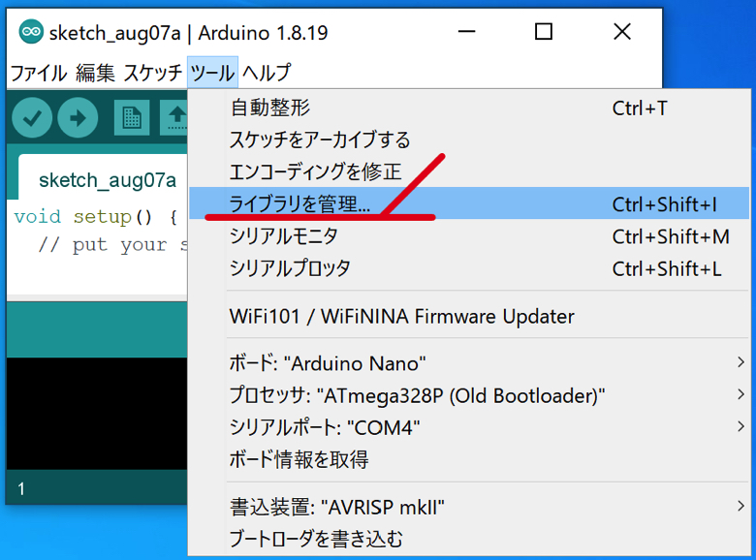This screenshot has height=560, width=756.
Task: Open the ヘルプ menu
Action: [x=267, y=73]
